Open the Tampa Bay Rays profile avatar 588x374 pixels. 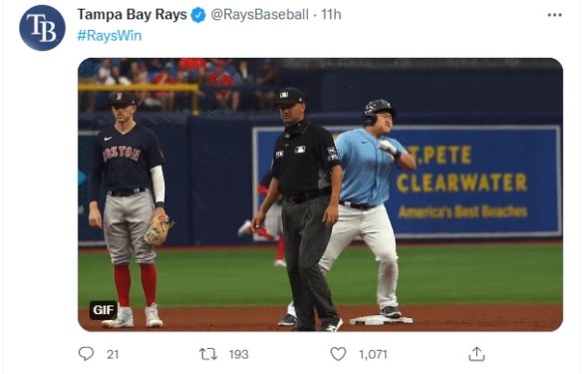(x=42, y=28)
